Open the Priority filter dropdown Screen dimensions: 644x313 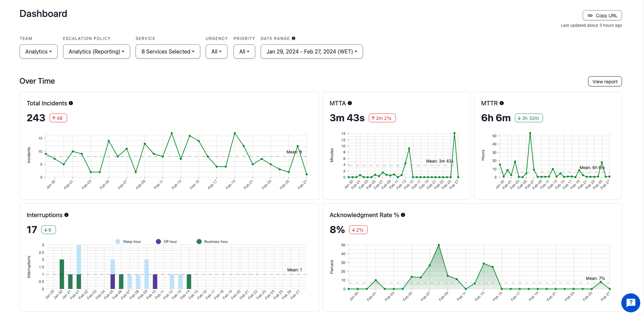click(244, 51)
